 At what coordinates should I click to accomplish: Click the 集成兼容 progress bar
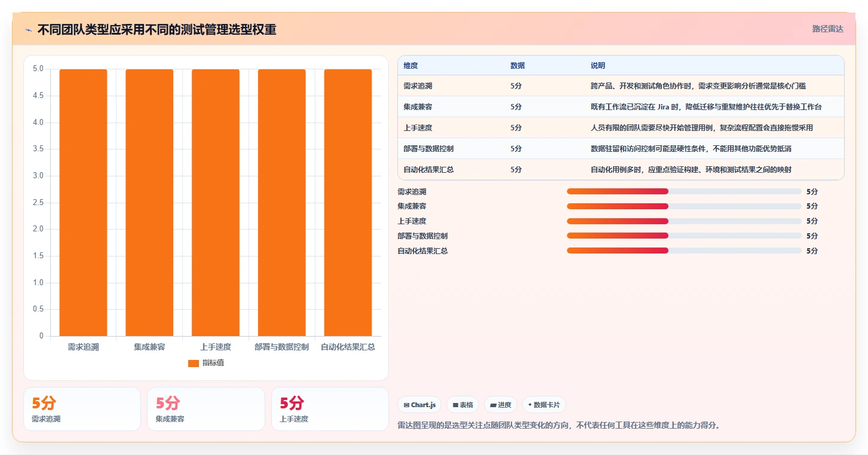click(684, 206)
